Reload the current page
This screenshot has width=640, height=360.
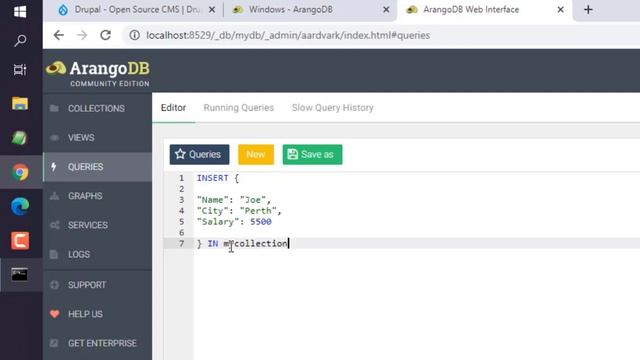point(106,35)
